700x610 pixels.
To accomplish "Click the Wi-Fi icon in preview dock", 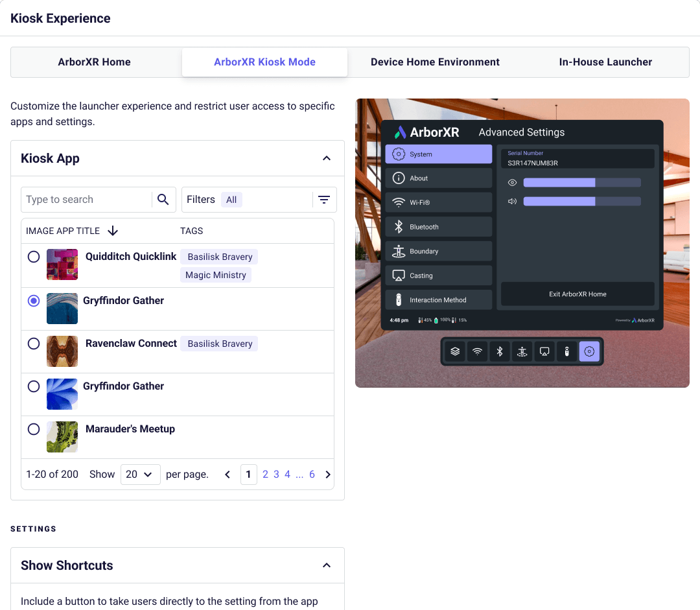I will click(x=477, y=351).
